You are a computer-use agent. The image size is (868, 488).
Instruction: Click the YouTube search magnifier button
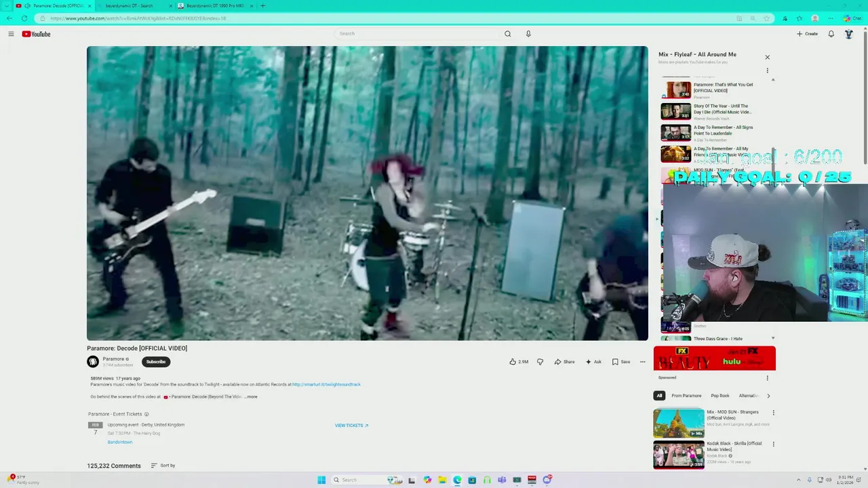pos(507,34)
